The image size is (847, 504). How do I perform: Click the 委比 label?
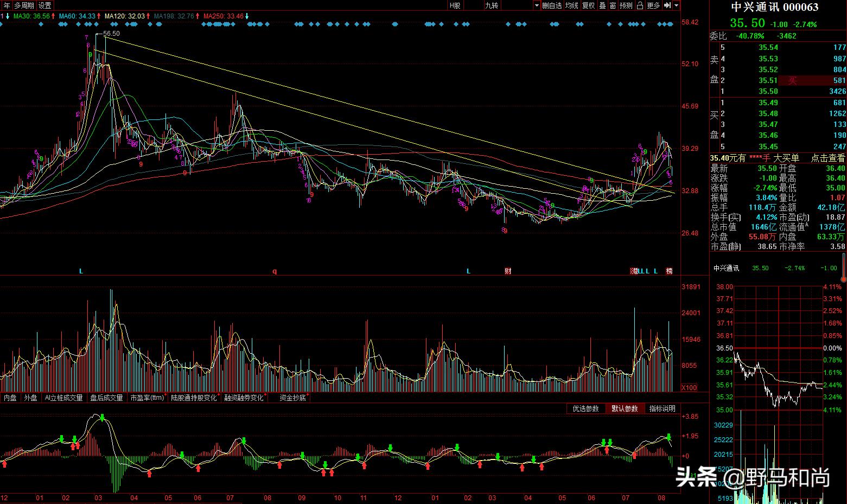click(x=718, y=36)
